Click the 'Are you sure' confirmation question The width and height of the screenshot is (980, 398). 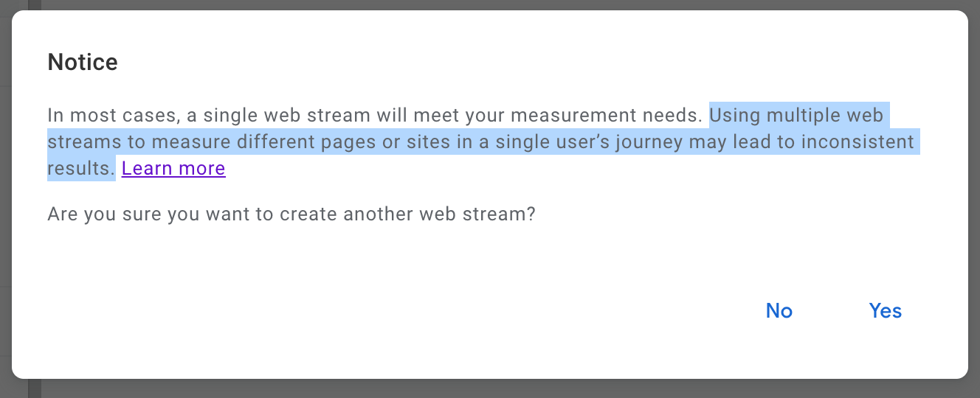pos(291,214)
